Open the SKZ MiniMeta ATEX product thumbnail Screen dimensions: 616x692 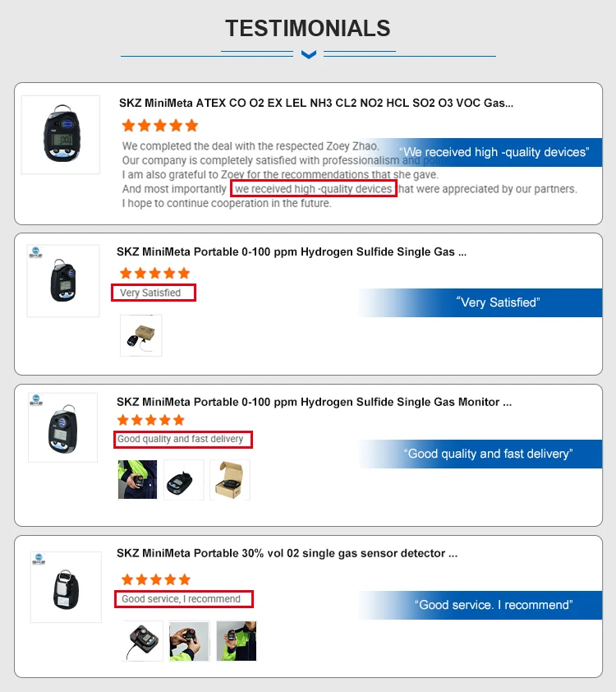[60, 134]
